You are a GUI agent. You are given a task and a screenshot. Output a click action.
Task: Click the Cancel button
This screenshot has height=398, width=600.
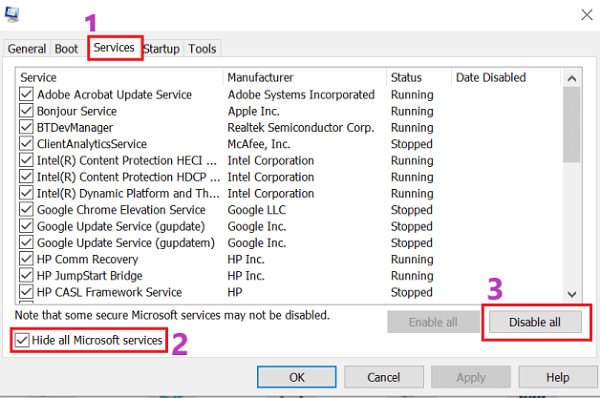[x=384, y=377]
